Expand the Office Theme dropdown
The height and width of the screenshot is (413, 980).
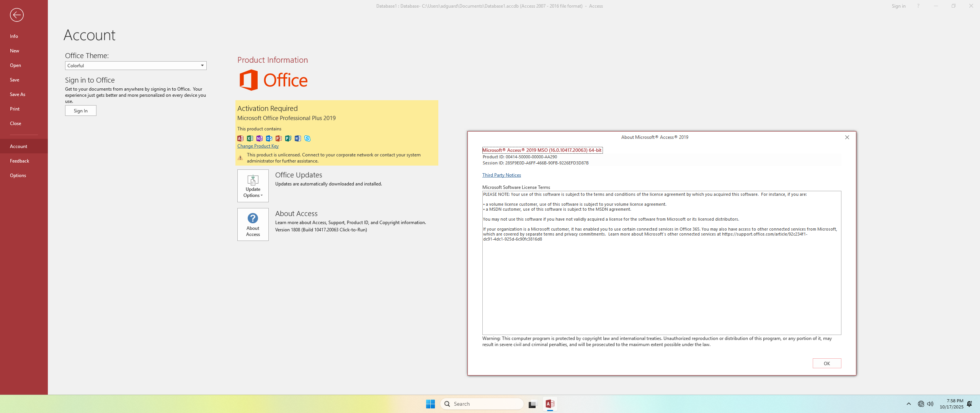pos(202,65)
